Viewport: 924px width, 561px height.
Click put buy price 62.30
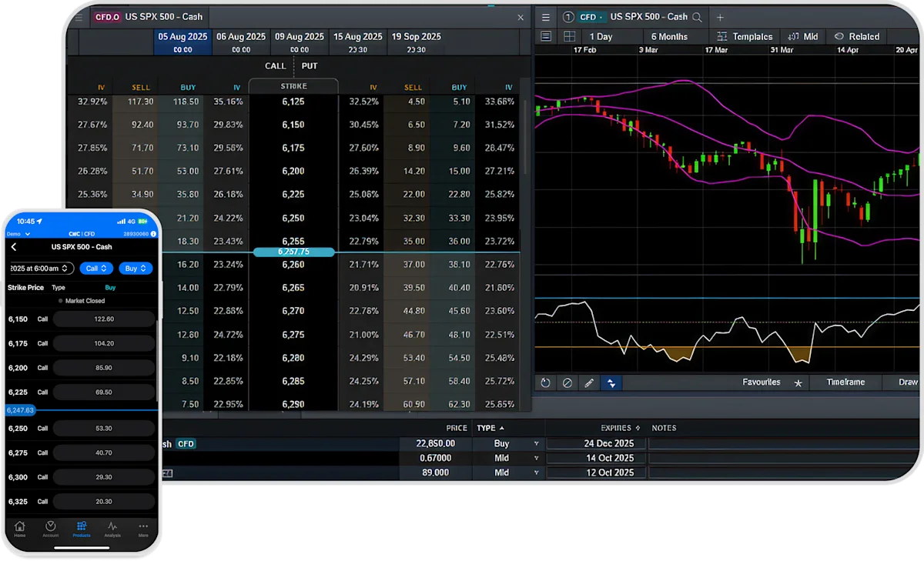460,404
